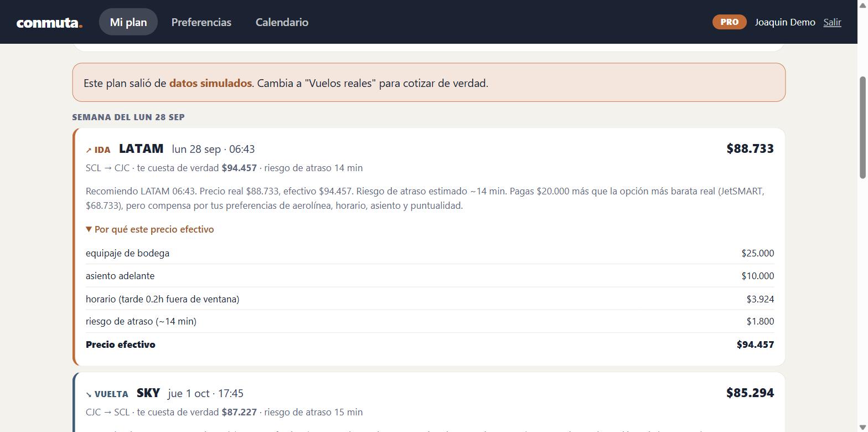Click the SKY price $85.294

(x=750, y=393)
